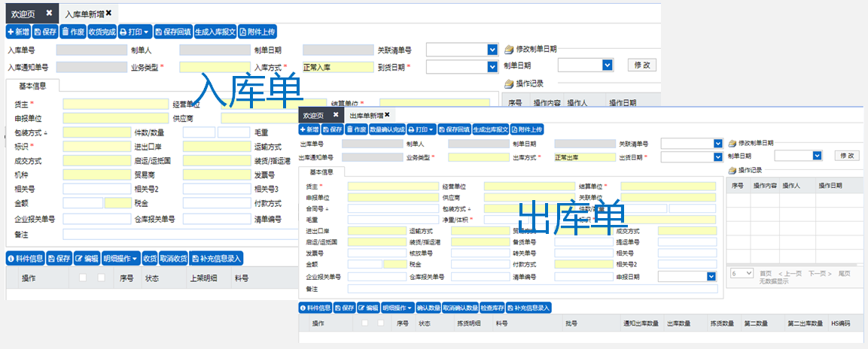Click 保存 in 入库单 detail toolbar

coord(59,258)
